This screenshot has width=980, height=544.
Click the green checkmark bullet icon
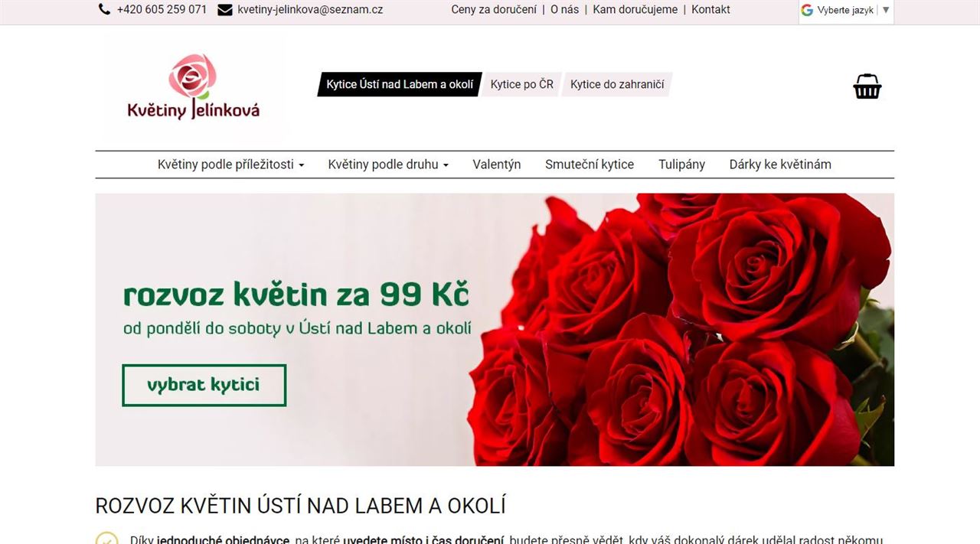click(107, 539)
